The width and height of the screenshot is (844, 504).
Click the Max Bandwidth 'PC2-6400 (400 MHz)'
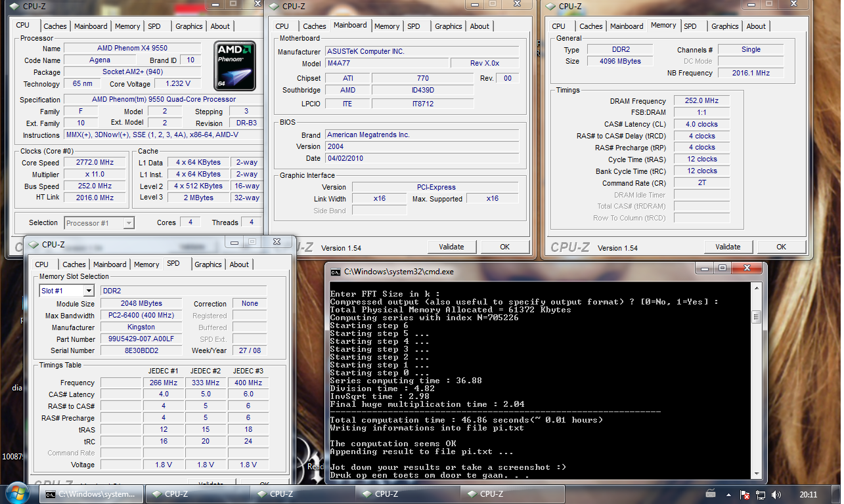[141, 316]
